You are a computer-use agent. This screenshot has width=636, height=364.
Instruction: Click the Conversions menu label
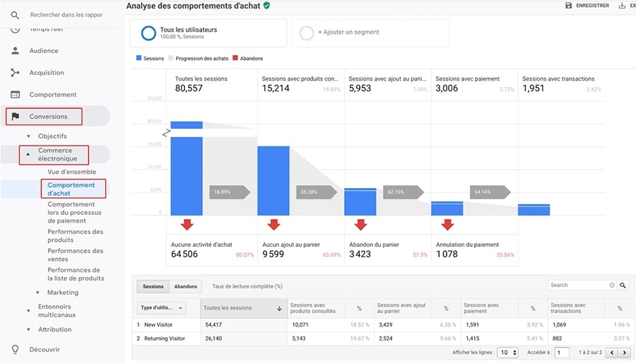pyautogui.click(x=48, y=117)
